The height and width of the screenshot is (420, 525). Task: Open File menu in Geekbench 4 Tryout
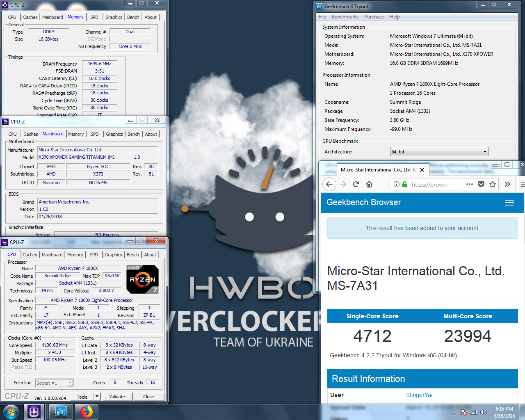click(x=322, y=17)
